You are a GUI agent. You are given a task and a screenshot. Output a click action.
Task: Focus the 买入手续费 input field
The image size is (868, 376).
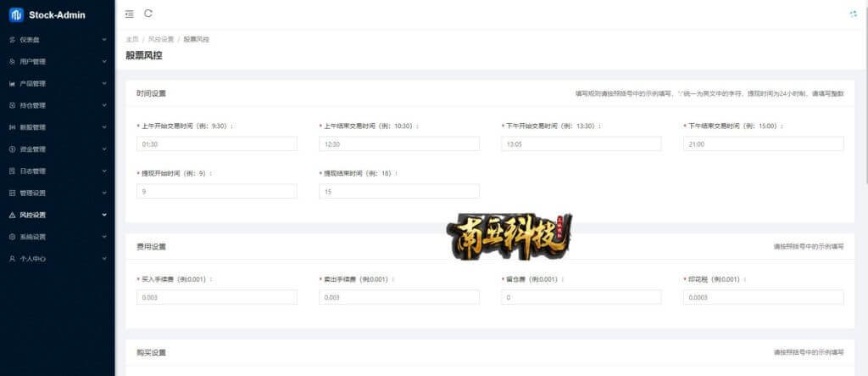point(217,297)
